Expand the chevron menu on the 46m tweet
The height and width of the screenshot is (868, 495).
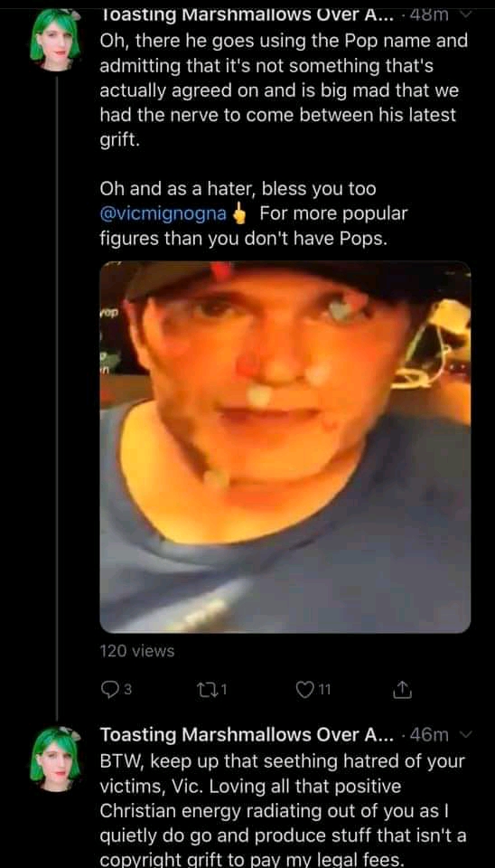tap(464, 735)
